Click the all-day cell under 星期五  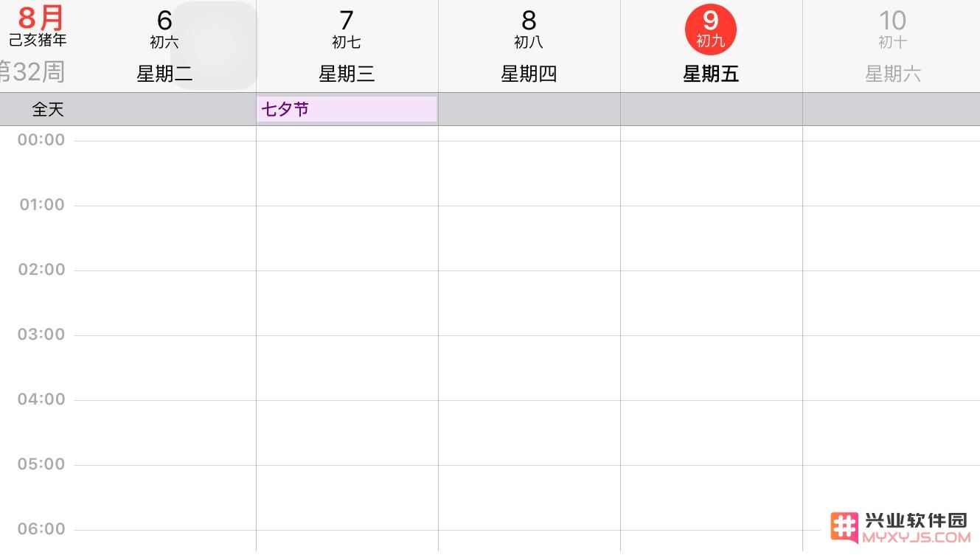711,109
